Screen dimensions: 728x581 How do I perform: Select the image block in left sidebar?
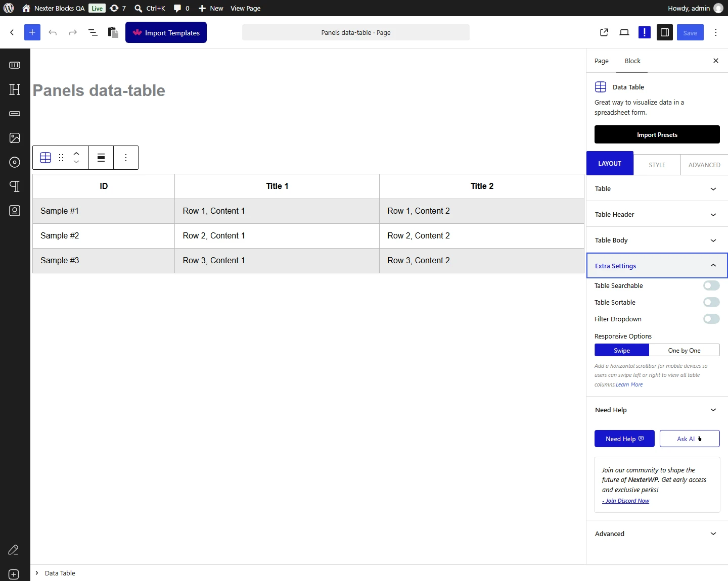15,138
